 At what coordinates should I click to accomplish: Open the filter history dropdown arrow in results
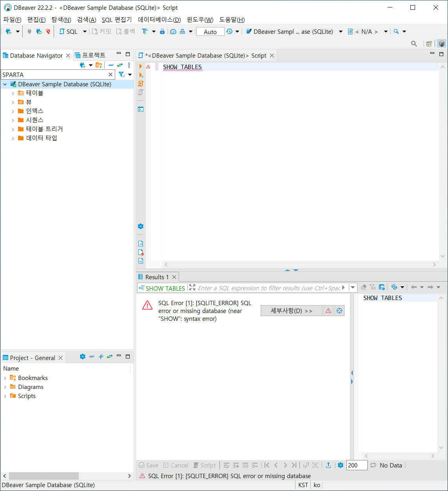(353, 287)
